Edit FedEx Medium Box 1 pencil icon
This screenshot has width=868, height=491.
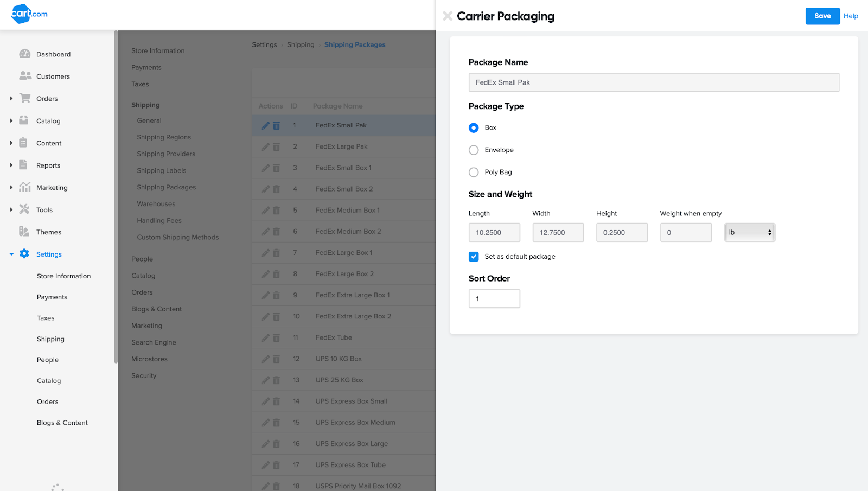(x=266, y=210)
